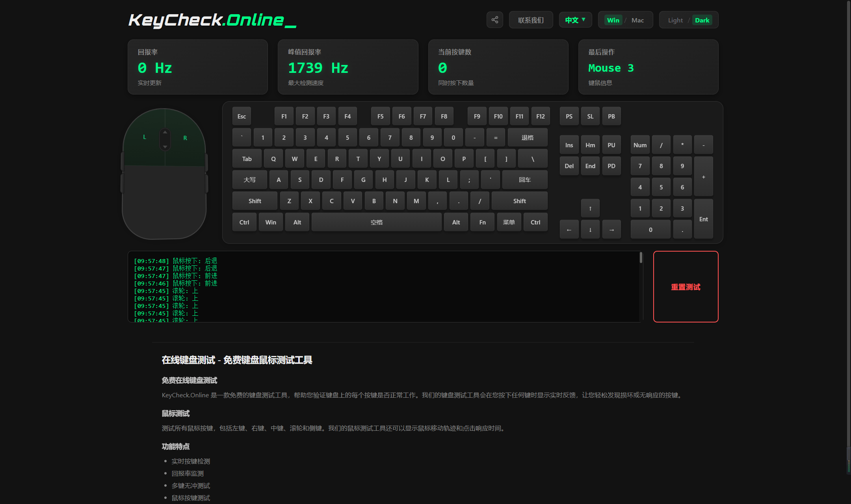851x504 pixels.
Task: Click the share icon button
Action: tap(495, 20)
